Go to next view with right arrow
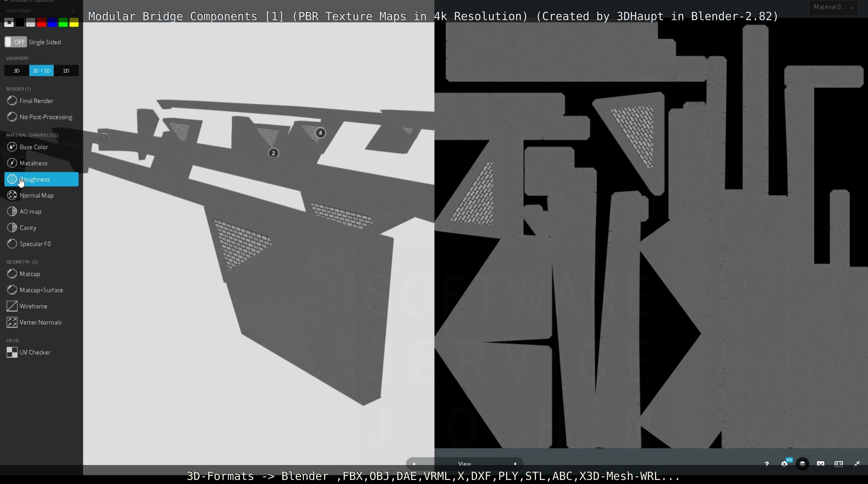868x484 pixels. point(515,464)
